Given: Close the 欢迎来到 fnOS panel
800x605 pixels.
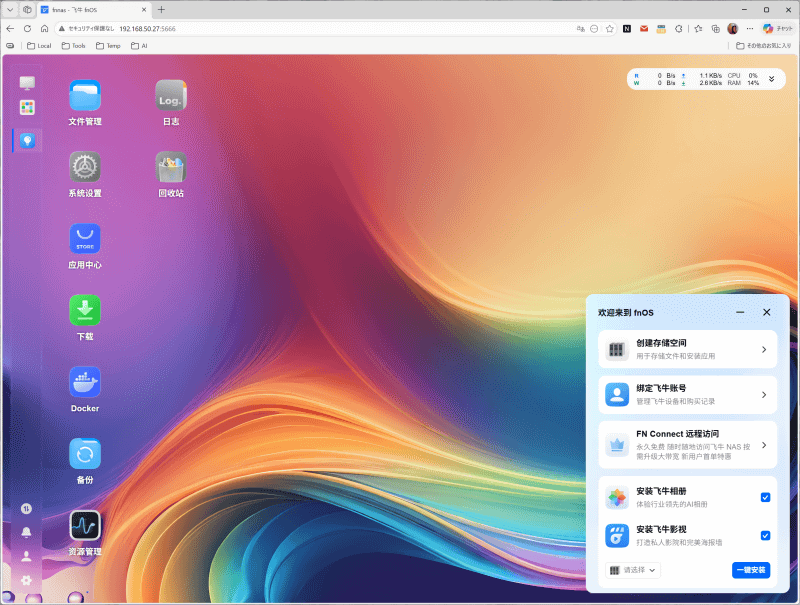Looking at the screenshot, I should pos(766,312).
